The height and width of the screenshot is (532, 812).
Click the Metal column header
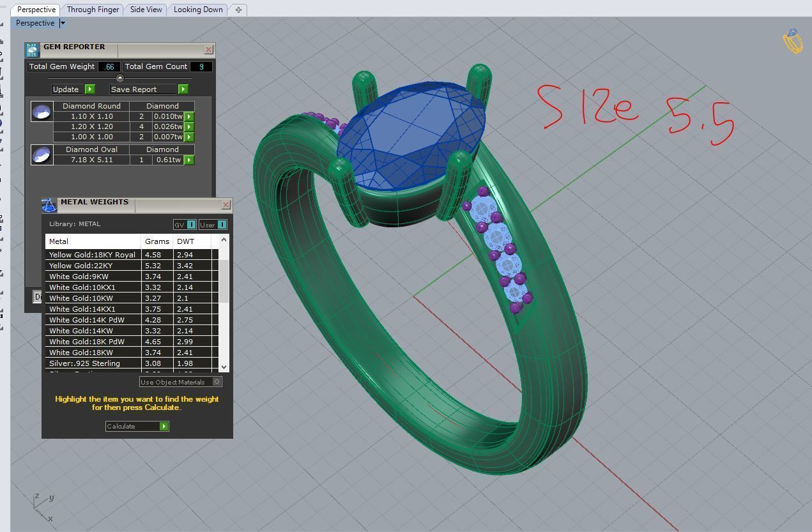93,241
